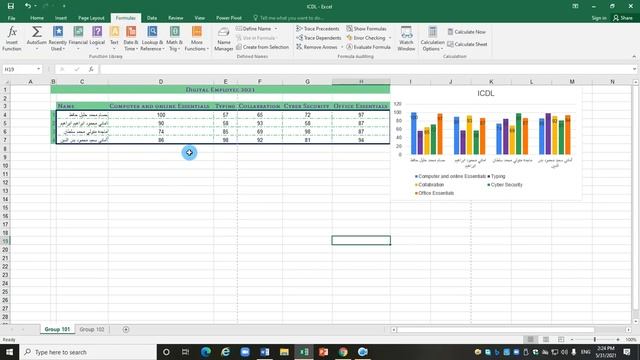Open the Name Box dropdown arrow
Screen dimensions: 640x360
[x=38, y=69]
